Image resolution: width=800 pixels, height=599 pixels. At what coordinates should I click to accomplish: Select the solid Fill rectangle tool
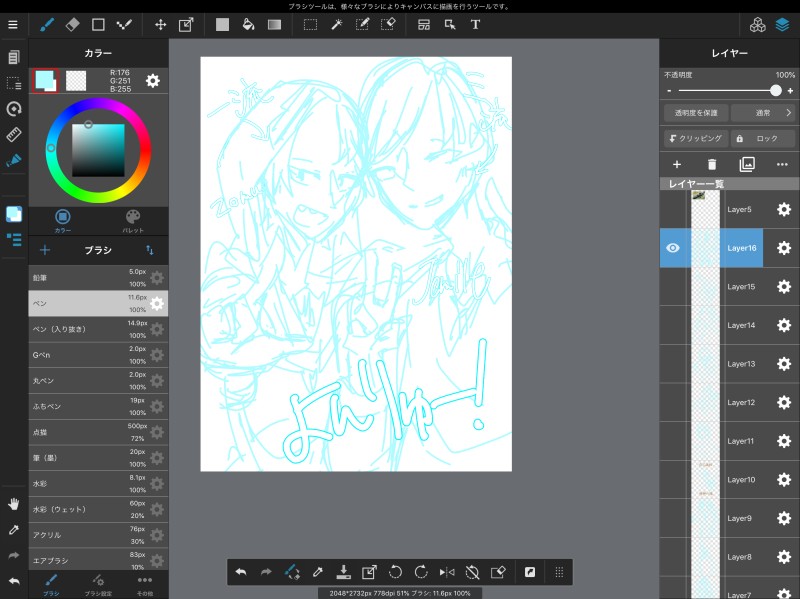click(x=222, y=24)
